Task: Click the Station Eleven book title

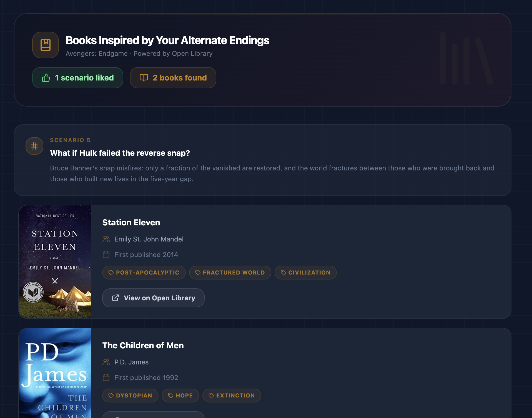Action: pyautogui.click(x=131, y=222)
